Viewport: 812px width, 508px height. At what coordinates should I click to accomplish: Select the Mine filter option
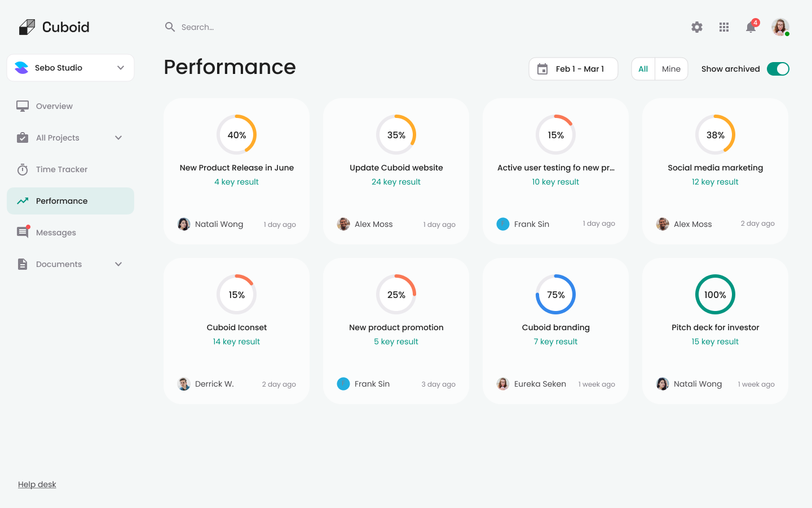[x=672, y=68]
